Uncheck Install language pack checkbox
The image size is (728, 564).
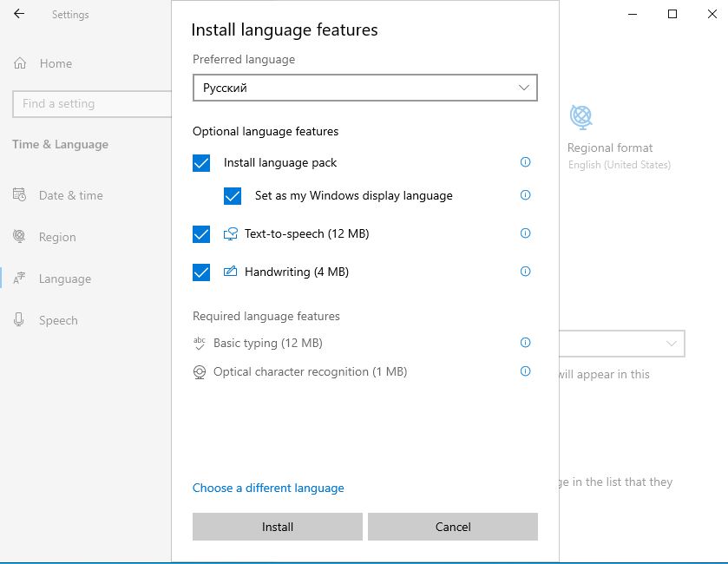point(201,163)
